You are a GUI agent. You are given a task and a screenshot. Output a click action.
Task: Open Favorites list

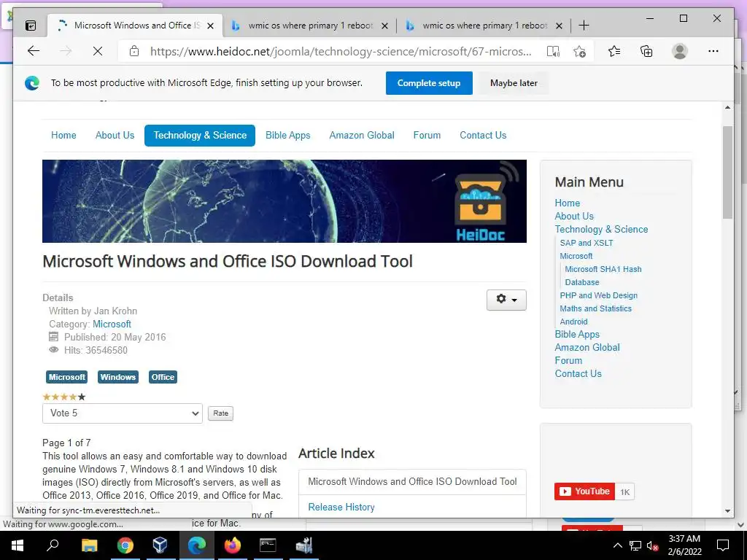pos(614,51)
